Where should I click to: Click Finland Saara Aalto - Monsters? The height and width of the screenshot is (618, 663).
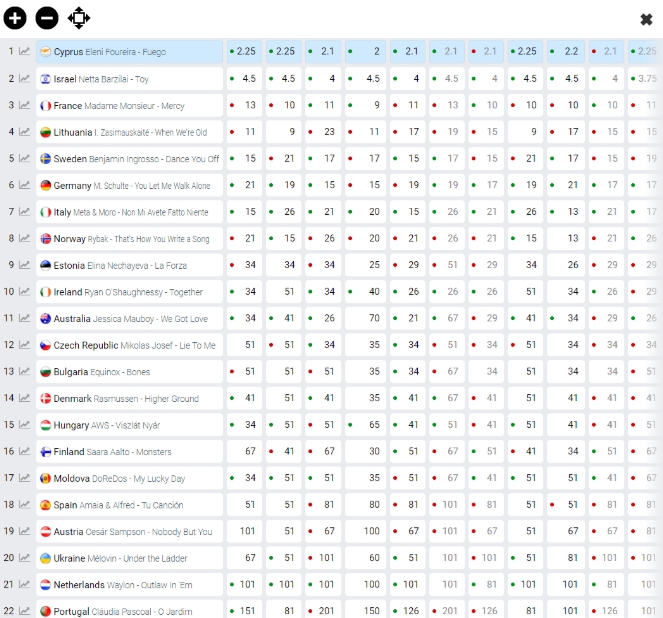(x=129, y=451)
